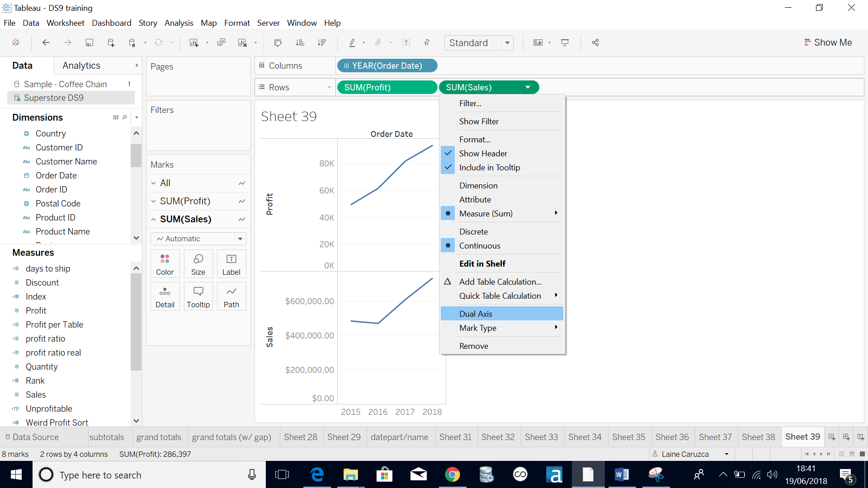868x488 pixels.
Task: Switch to the Analytics pane tab
Action: 81,66
